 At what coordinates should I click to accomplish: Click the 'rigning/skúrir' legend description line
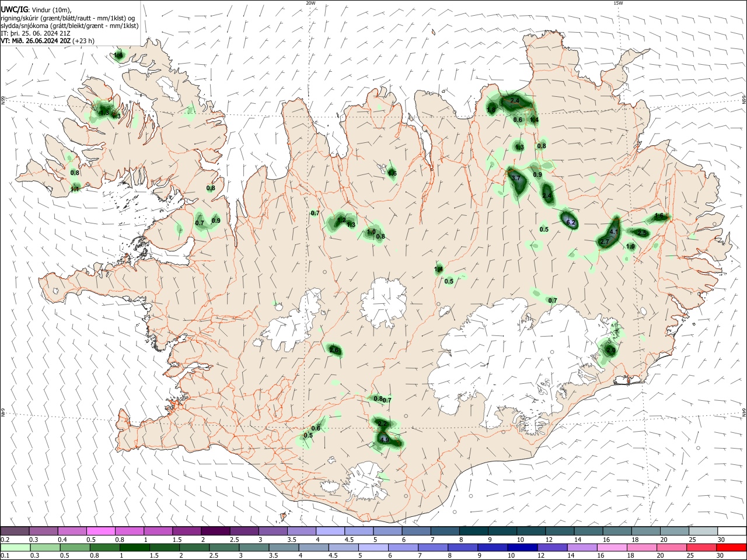pos(68,17)
